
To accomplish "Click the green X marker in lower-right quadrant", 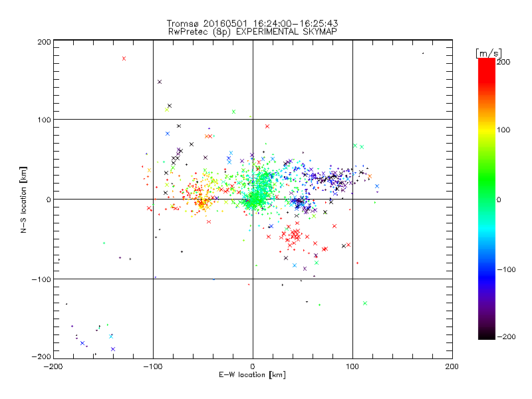I will 365,303.
